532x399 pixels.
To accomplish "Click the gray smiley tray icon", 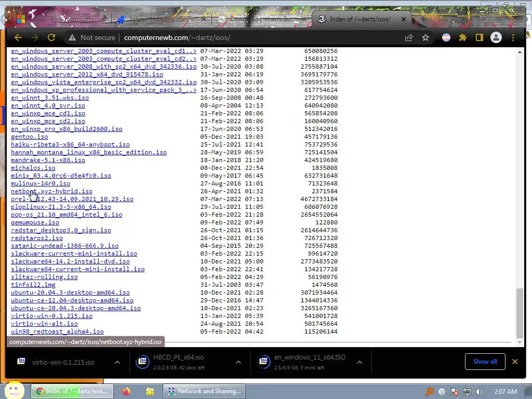I will pyautogui.click(x=442, y=392).
